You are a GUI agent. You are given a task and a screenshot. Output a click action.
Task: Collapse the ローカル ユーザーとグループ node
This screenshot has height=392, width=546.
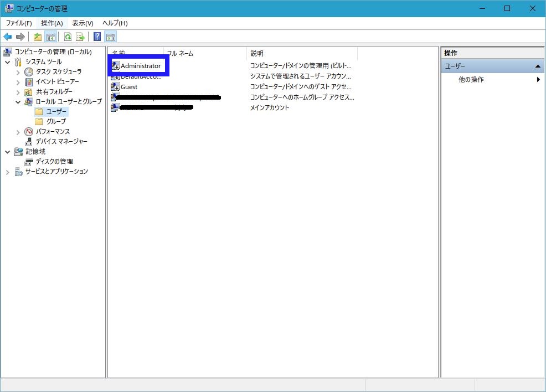point(18,102)
